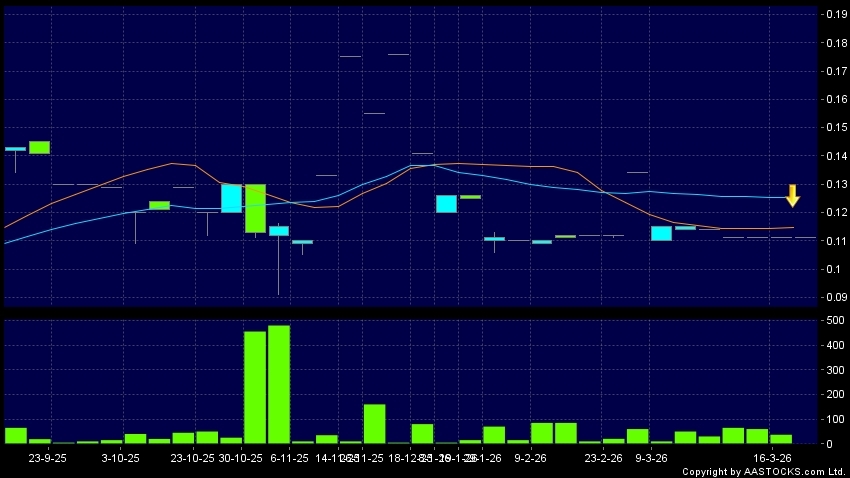Image resolution: width=850 pixels, height=478 pixels.
Task: Click the second-tallest volume bar
Action: pyautogui.click(x=255, y=387)
